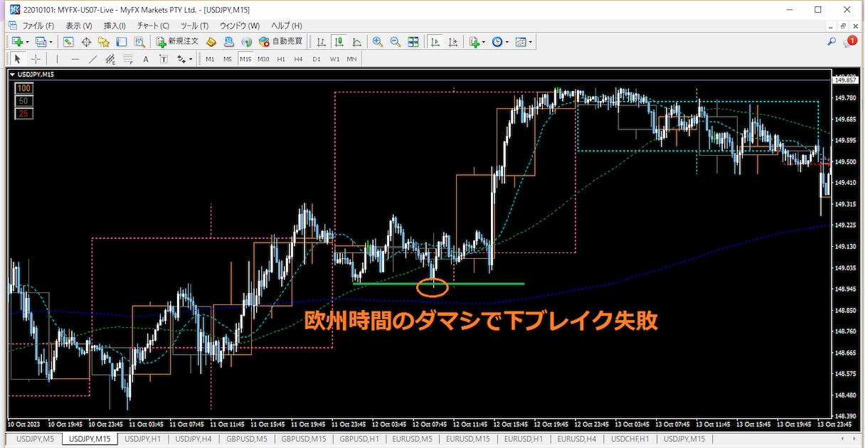Viewport: 868px width, 448px height.
Task: Open the チャート (C) menu
Action: (153, 26)
